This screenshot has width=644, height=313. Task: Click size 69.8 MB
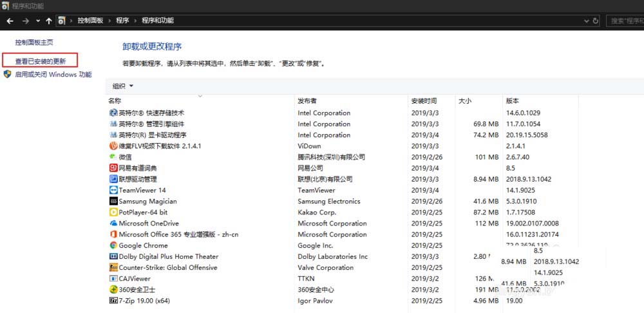click(486, 124)
